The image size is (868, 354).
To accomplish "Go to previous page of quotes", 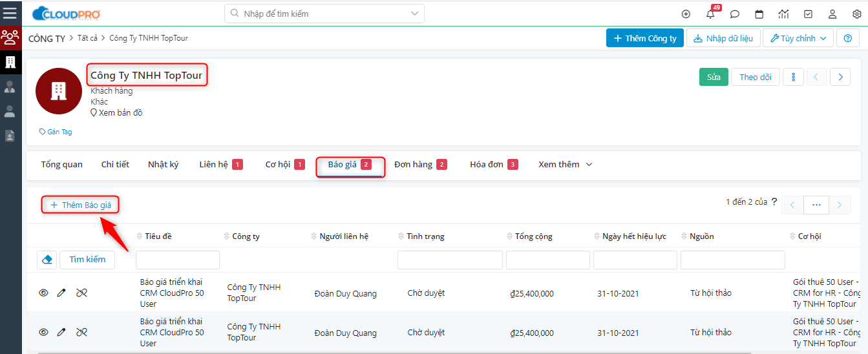I will (x=793, y=205).
